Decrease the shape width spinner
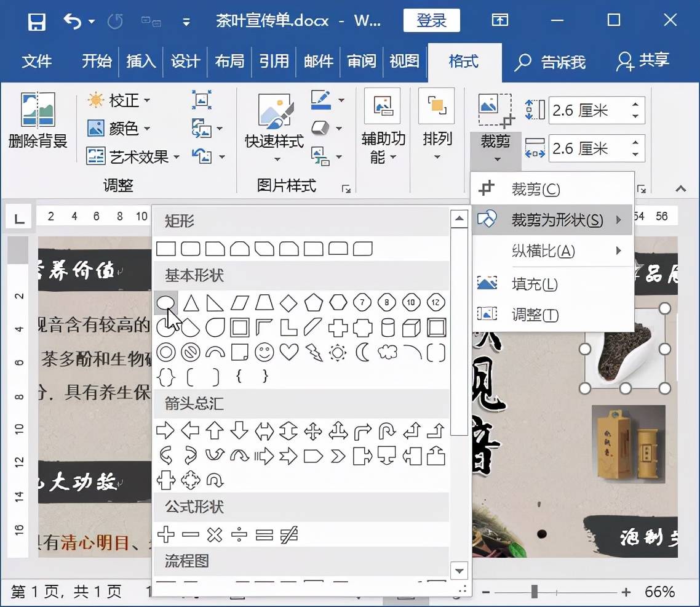700x607 pixels. click(635, 154)
